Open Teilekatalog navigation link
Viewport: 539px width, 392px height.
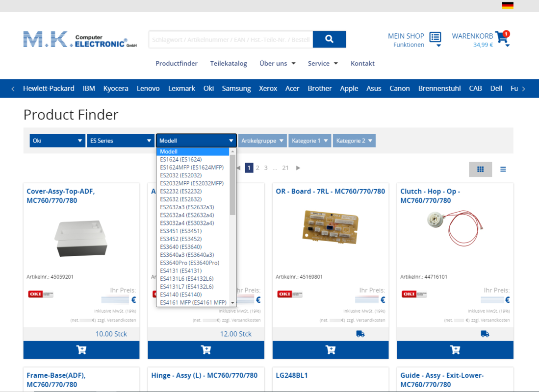[x=229, y=63]
